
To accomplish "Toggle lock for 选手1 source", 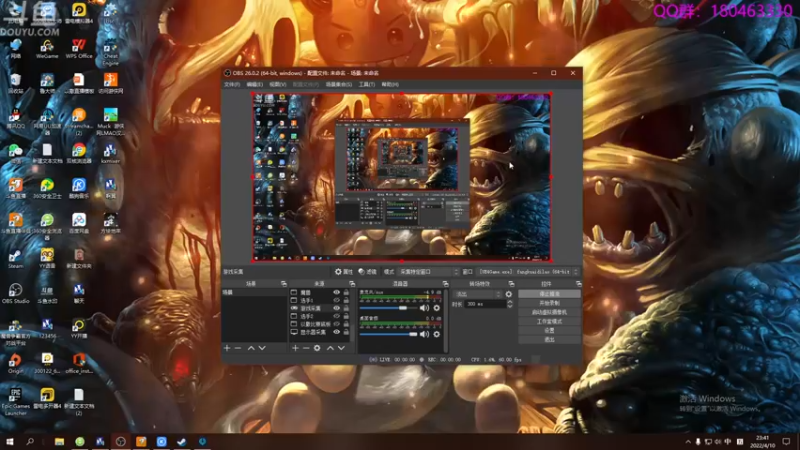I will (x=346, y=301).
